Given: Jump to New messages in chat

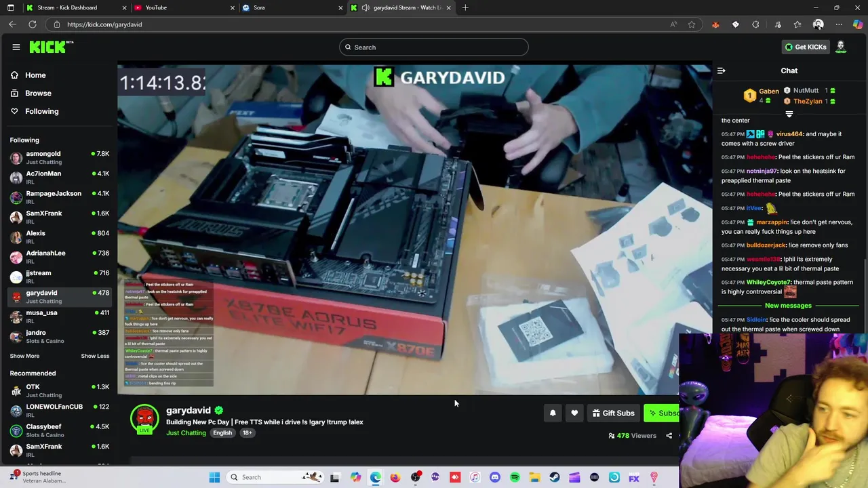Looking at the screenshot, I should [x=788, y=306].
